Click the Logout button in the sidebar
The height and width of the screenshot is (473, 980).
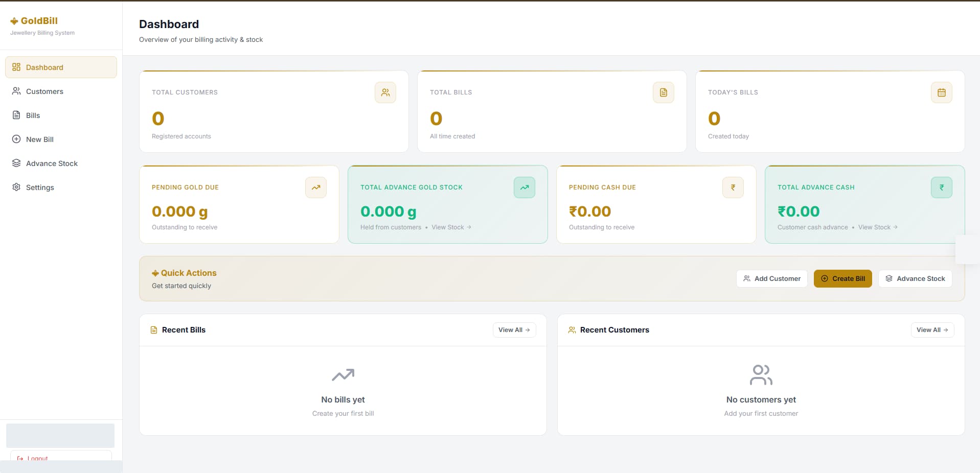[61, 457]
